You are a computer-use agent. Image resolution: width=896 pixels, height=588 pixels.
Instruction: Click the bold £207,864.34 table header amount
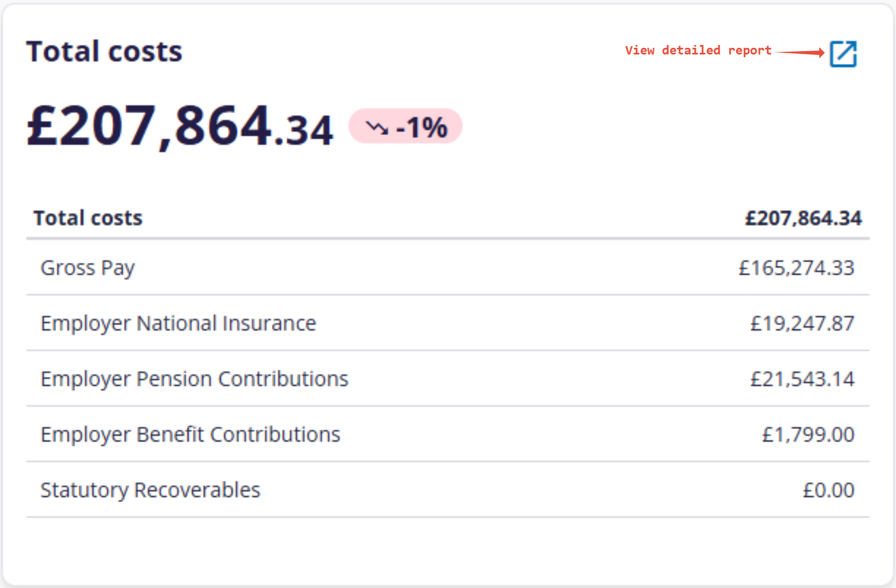coord(803,218)
